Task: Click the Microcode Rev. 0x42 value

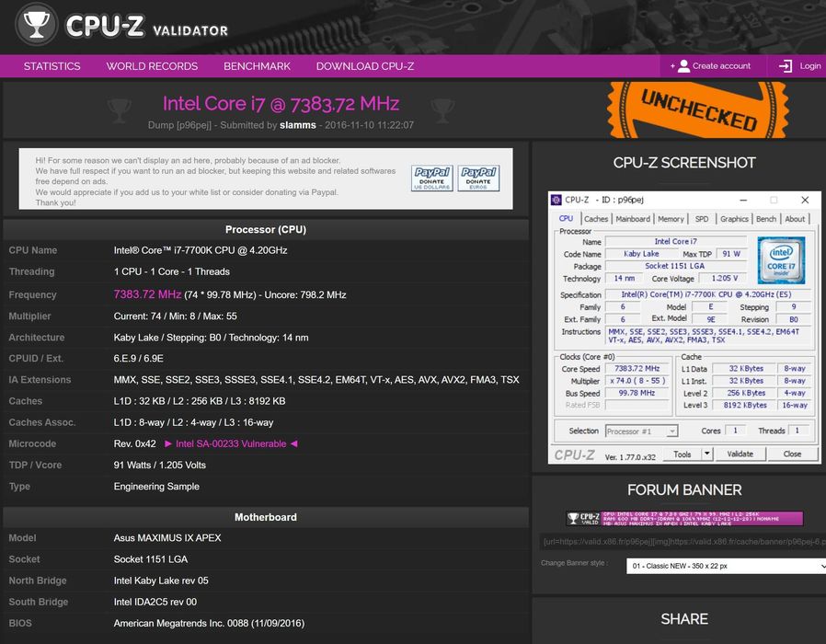Action: point(135,443)
